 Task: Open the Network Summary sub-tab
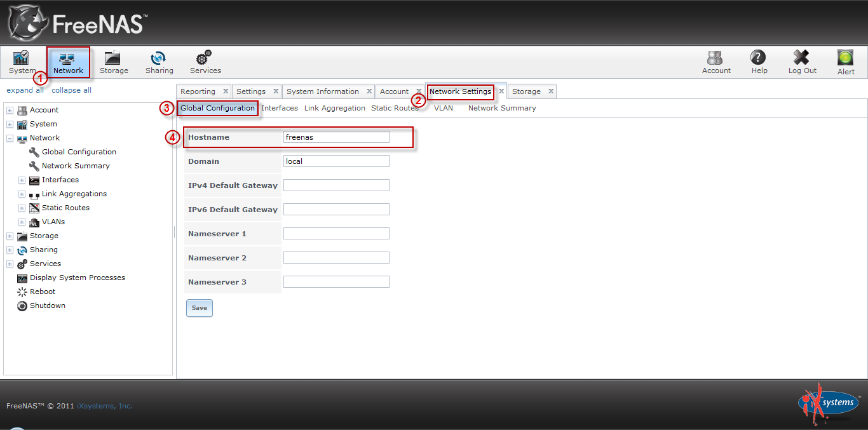(502, 108)
